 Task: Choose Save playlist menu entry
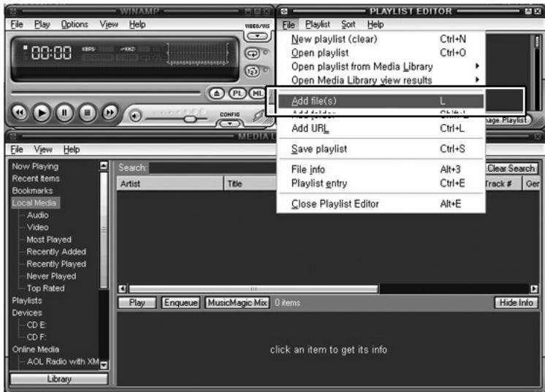click(x=381, y=149)
